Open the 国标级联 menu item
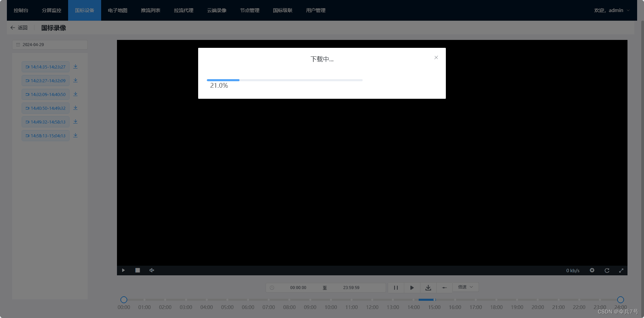The width and height of the screenshot is (644, 318). 283,10
